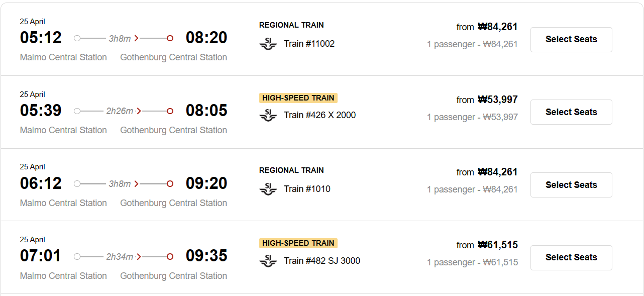Click the 05:12 departure time
Image resolution: width=644 pixels, height=296 pixels.
[x=41, y=38]
